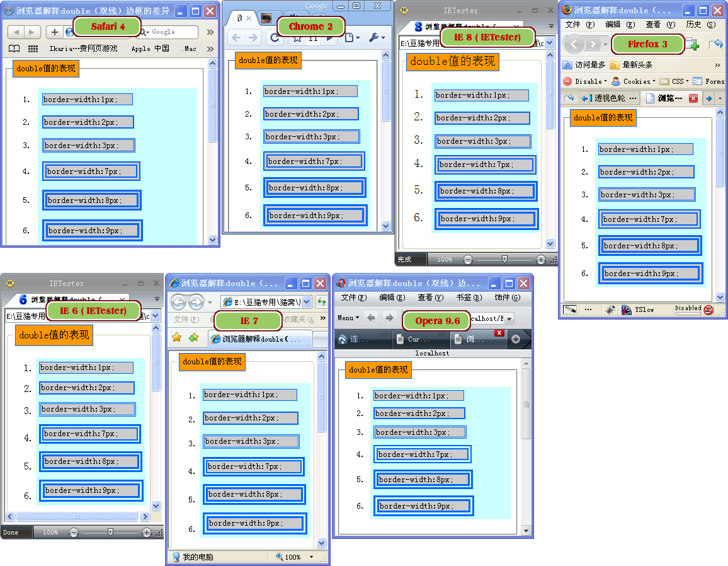Go back in the Firefox 3 window
728x566 pixels.
(x=574, y=45)
